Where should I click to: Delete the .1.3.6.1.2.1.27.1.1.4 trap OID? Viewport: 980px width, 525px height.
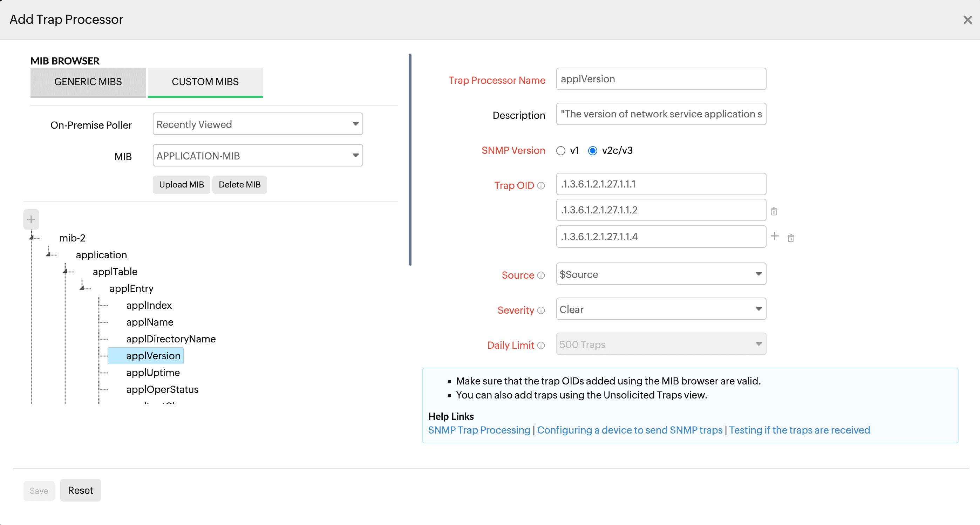[x=791, y=237]
